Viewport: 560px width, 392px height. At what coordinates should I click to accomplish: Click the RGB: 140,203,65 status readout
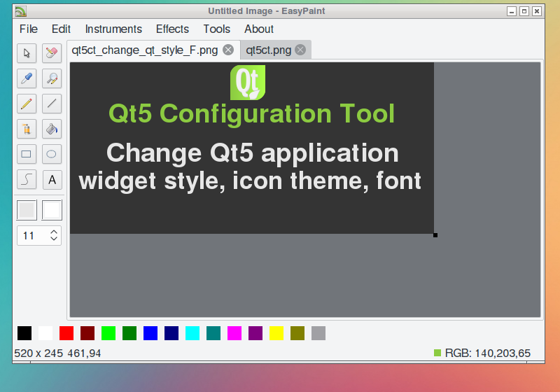487,353
